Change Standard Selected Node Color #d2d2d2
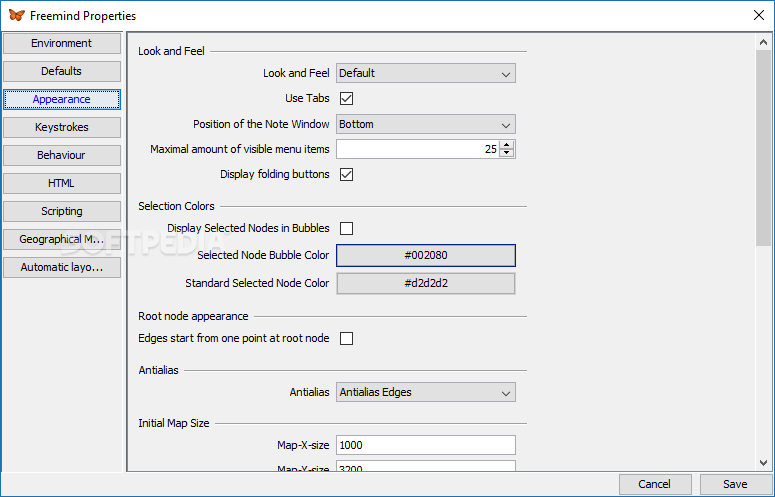Screen dimensions: 775x497 tap(426, 284)
